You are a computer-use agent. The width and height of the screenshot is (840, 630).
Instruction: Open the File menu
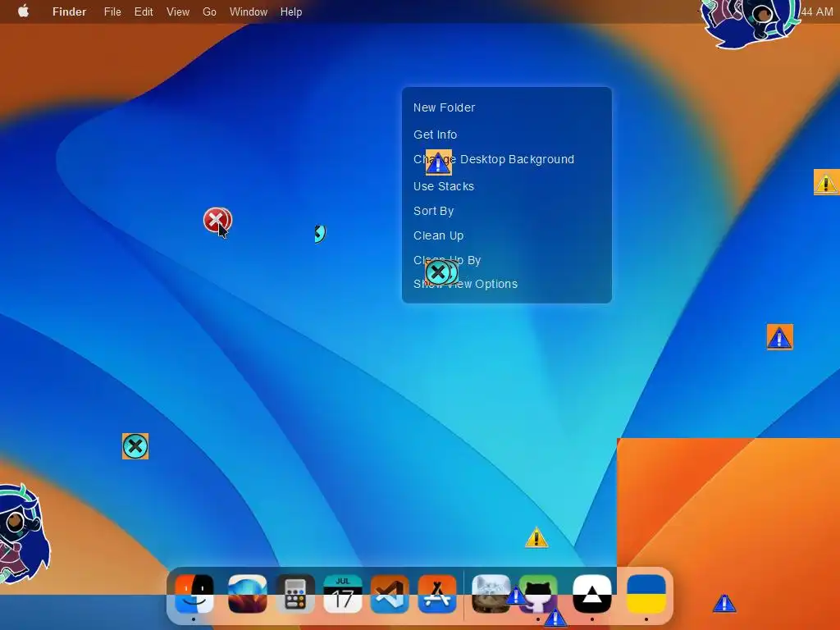coord(112,11)
